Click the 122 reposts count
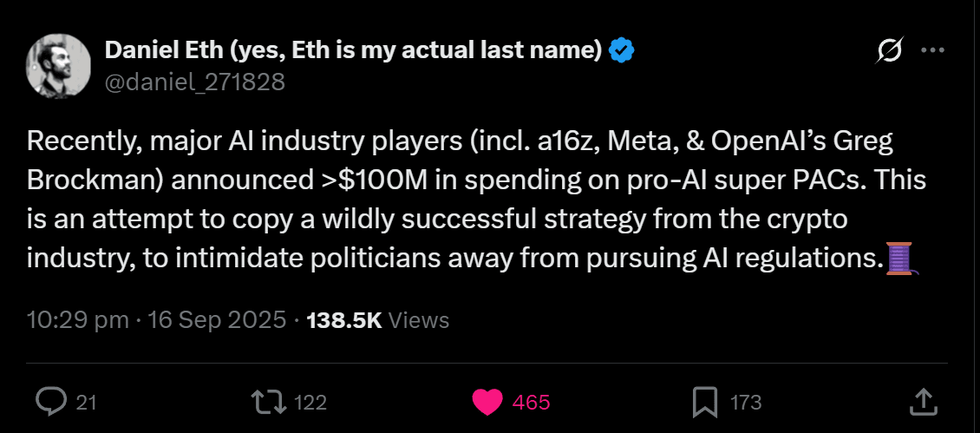Image resolution: width=980 pixels, height=433 pixels. [x=310, y=402]
